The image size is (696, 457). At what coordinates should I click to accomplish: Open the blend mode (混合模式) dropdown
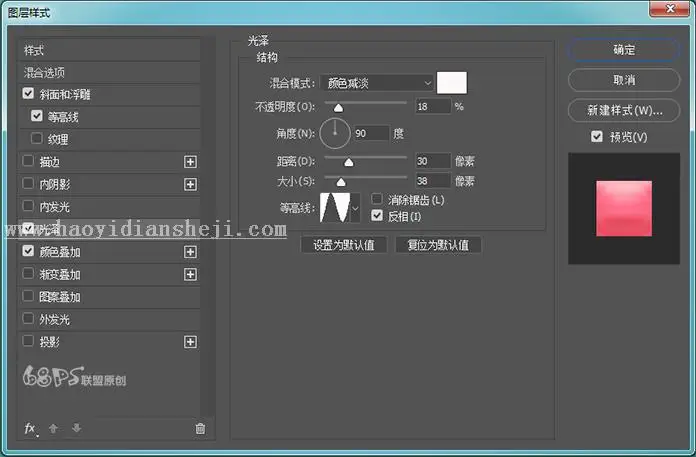point(377,83)
